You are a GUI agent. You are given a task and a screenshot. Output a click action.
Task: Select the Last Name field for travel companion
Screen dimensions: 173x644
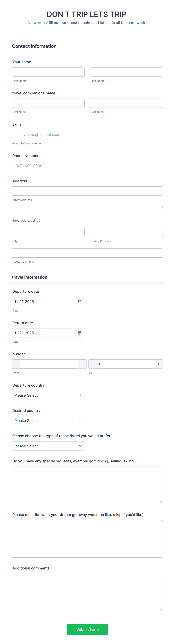[126, 103]
